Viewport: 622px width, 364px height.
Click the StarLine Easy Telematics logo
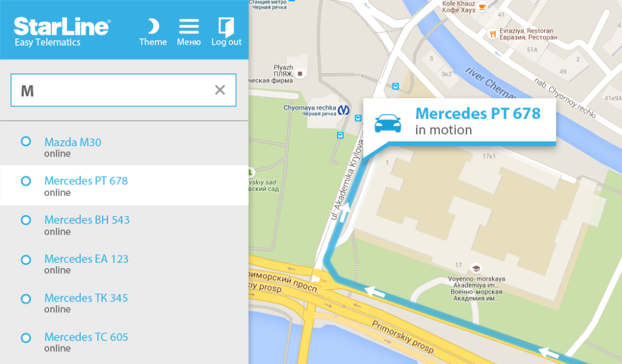(x=63, y=32)
